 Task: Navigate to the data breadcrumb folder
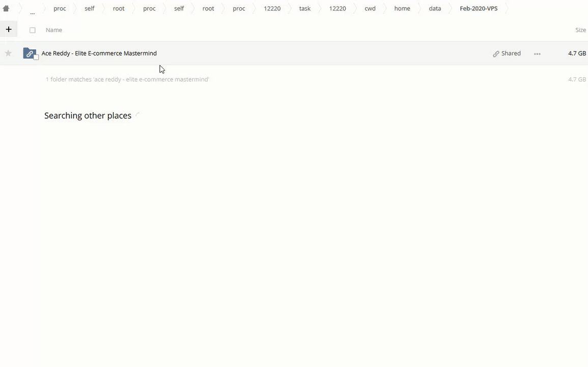(435, 9)
